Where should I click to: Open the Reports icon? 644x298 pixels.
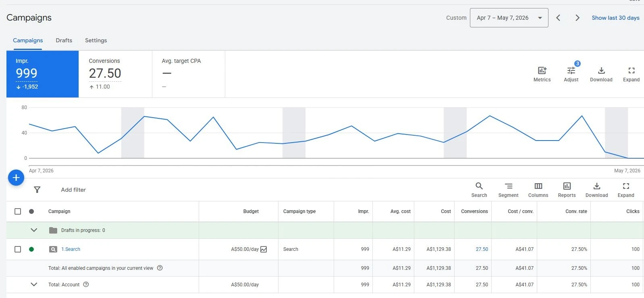[567, 186]
